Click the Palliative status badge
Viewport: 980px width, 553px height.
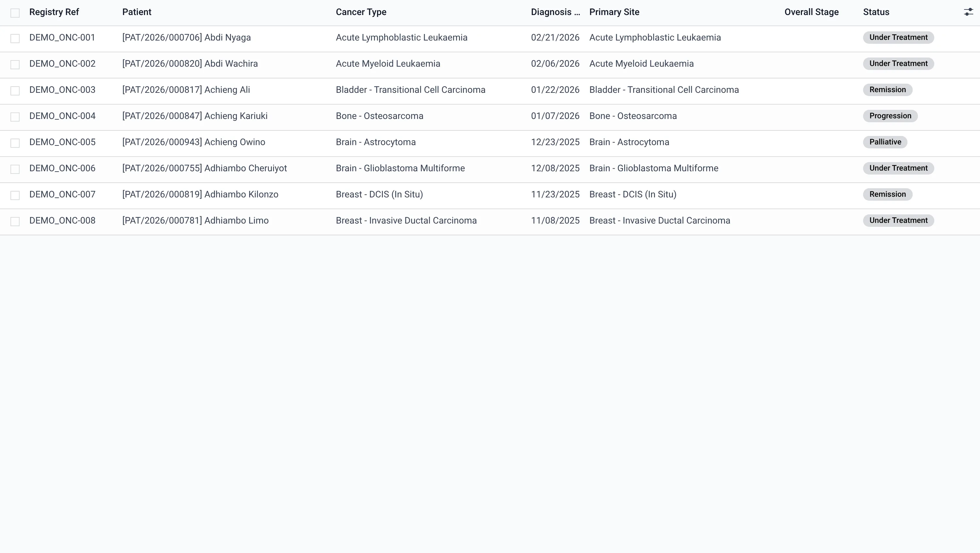pos(885,142)
